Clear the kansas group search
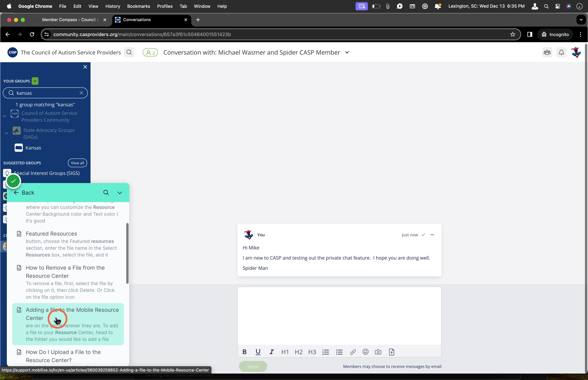 pos(81,93)
